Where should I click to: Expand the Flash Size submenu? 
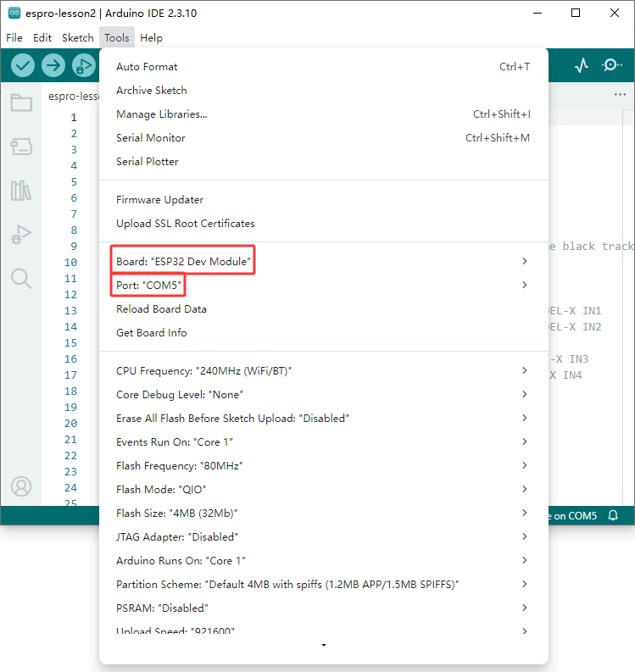(324, 513)
